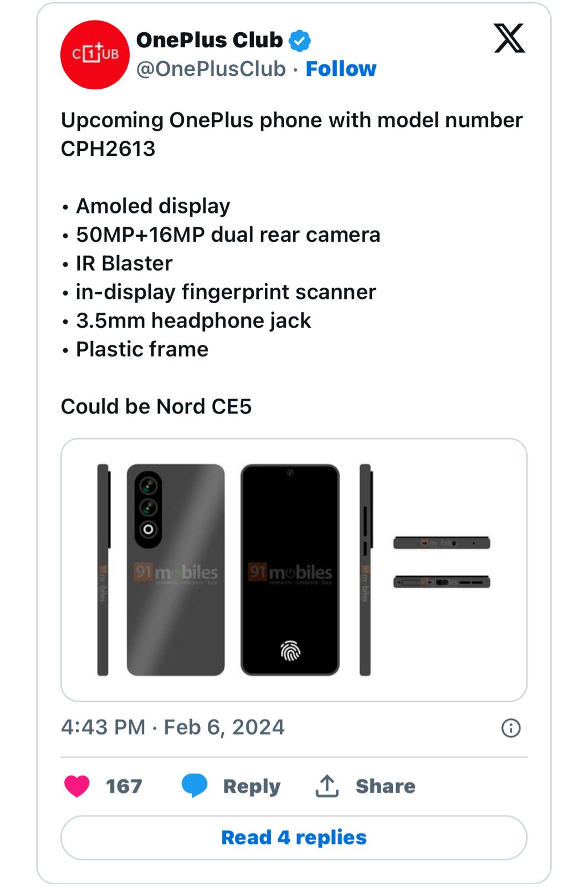Click the OnePlus Club red profile avatar
Viewport: 588px width, 887px height.
tap(94, 54)
